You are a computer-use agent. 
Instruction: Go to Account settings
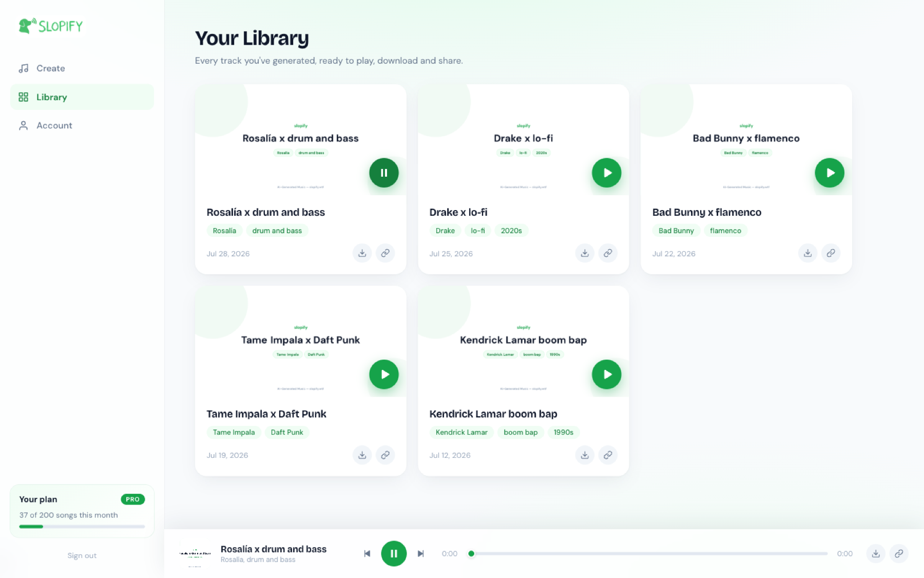click(x=82, y=125)
